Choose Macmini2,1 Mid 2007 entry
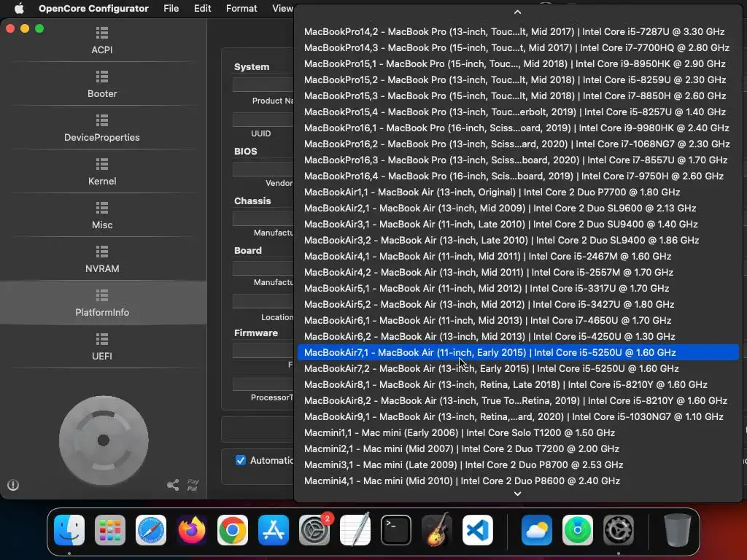 pos(518,448)
